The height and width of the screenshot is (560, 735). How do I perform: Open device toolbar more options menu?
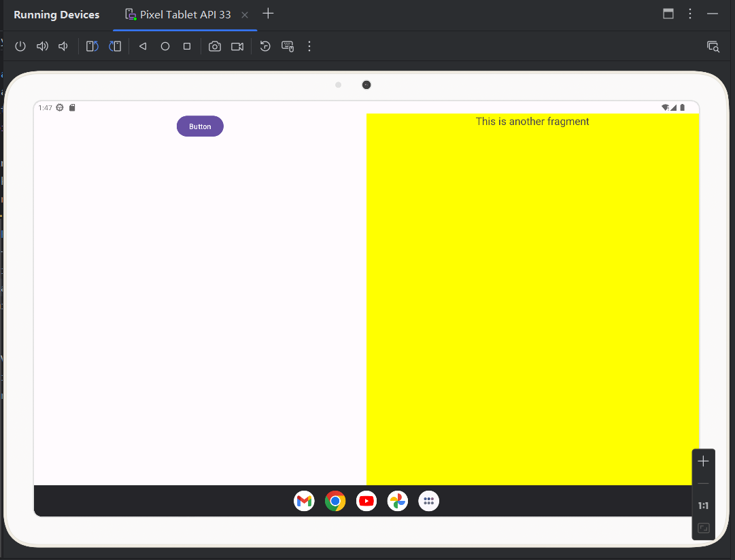click(x=309, y=46)
